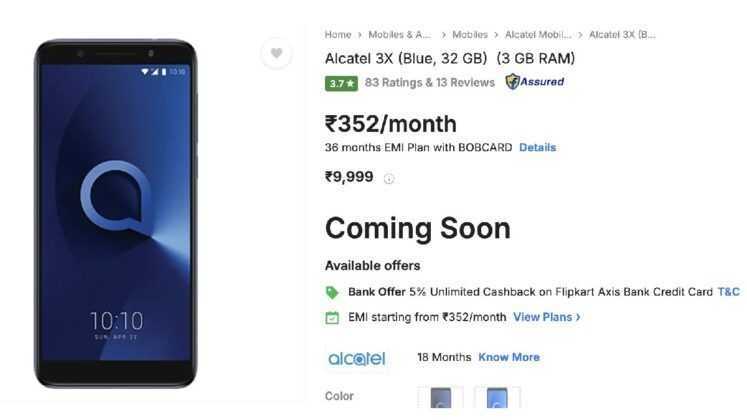Go to Home in the breadcrumb
Viewport: 747px width, 420px height.
[338, 35]
